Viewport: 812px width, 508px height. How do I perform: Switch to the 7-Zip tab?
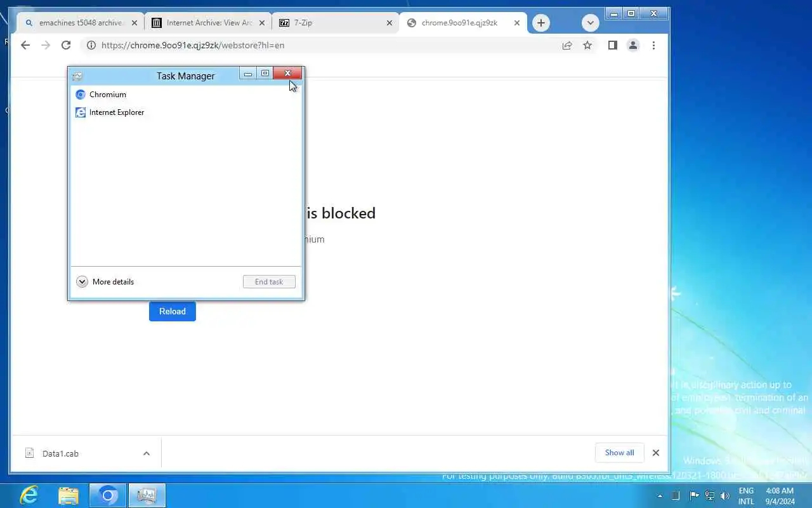(x=336, y=23)
